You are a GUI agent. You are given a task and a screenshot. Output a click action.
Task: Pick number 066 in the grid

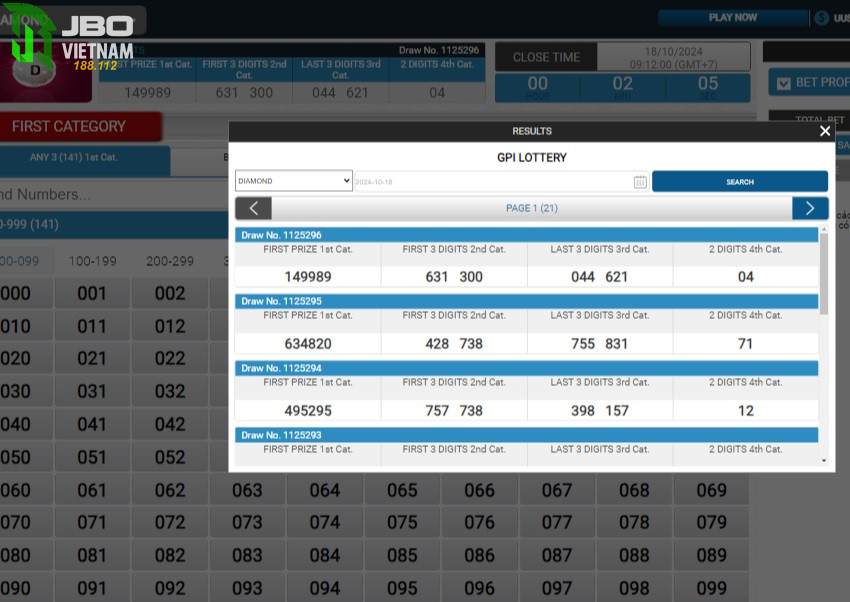[x=479, y=490]
